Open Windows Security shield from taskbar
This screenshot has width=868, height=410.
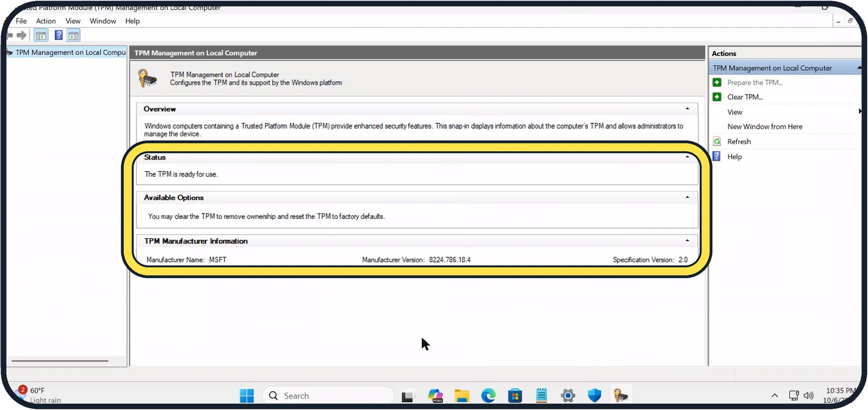(595, 396)
